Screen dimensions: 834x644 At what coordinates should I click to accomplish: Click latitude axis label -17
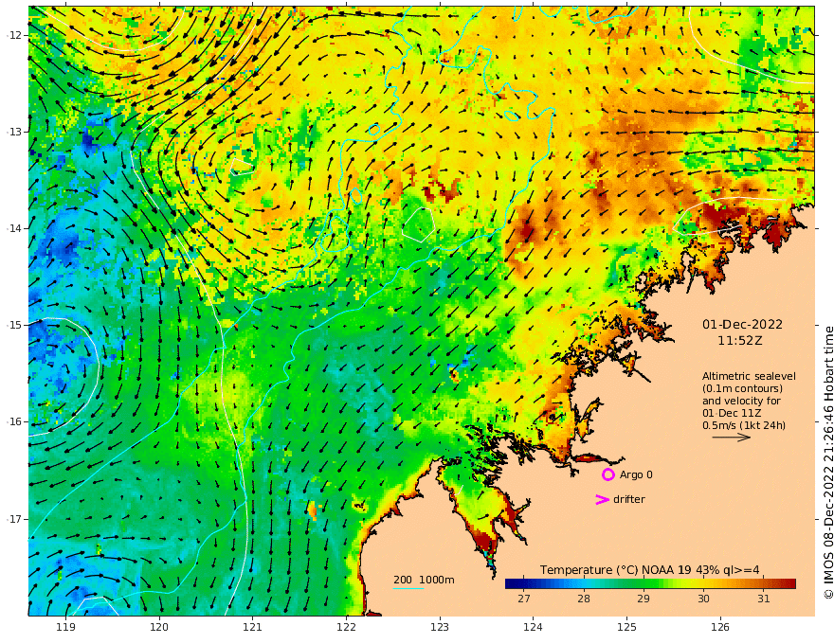tap(14, 519)
